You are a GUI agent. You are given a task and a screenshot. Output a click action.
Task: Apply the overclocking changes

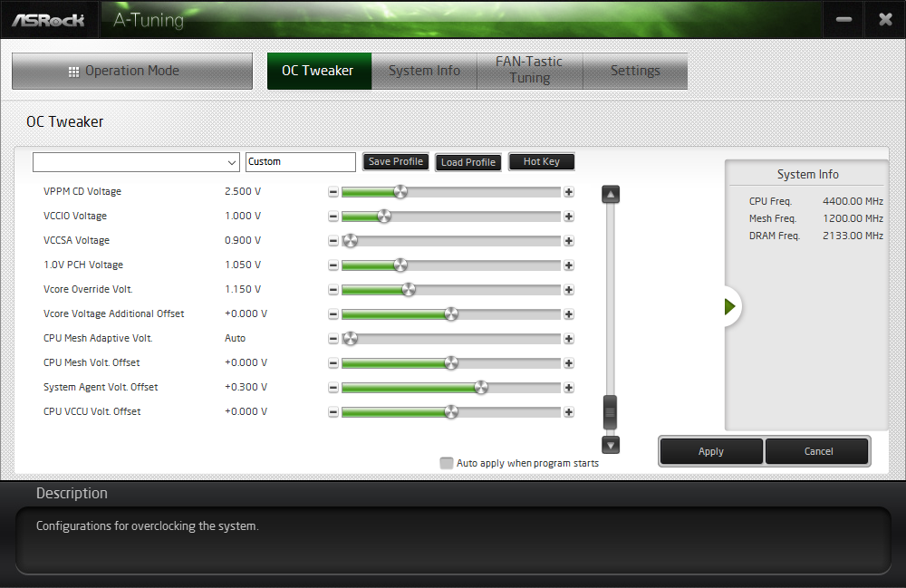pyautogui.click(x=710, y=451)
